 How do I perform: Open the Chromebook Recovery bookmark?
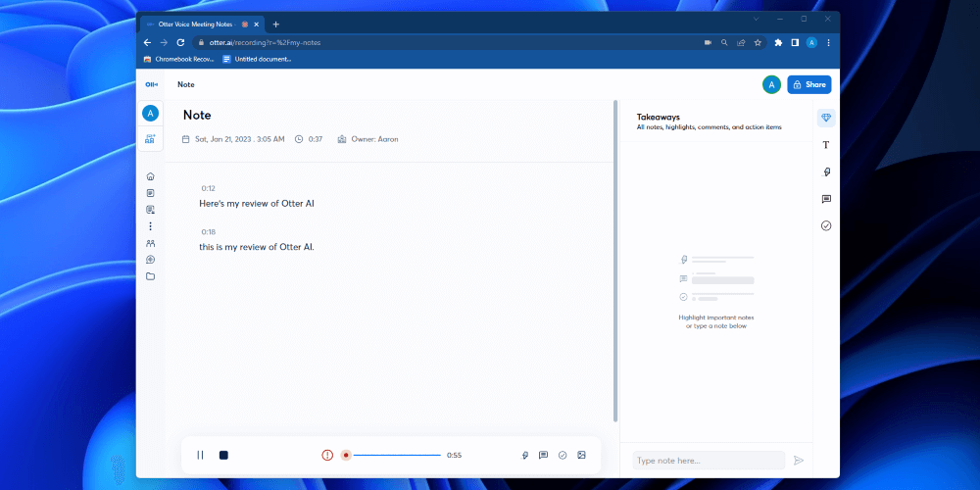point(178,60)
